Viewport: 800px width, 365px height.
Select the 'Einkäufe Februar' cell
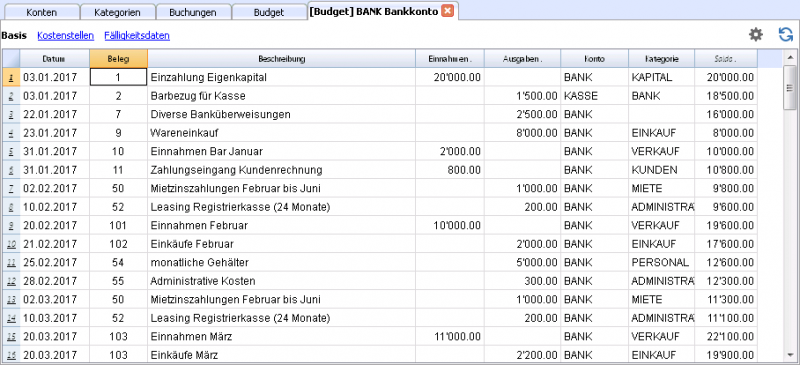click(282, 244)
